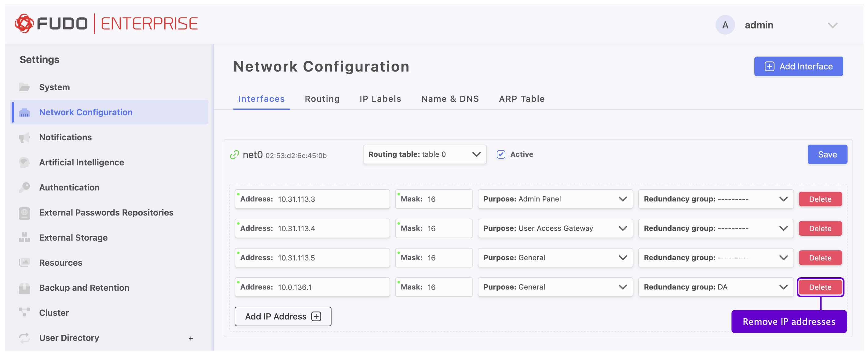
Task: Expand the User Directory plus sign
Action: [x=191, y=338]
